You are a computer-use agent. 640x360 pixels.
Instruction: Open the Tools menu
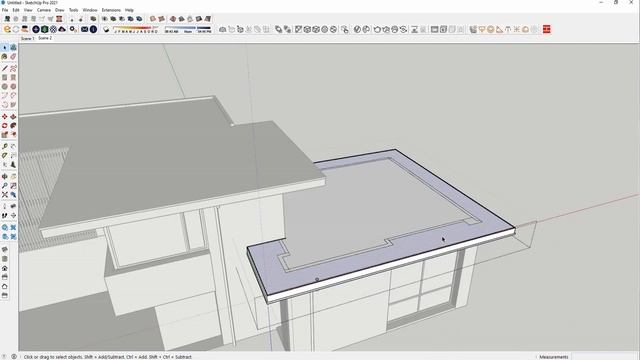point(73,10)
